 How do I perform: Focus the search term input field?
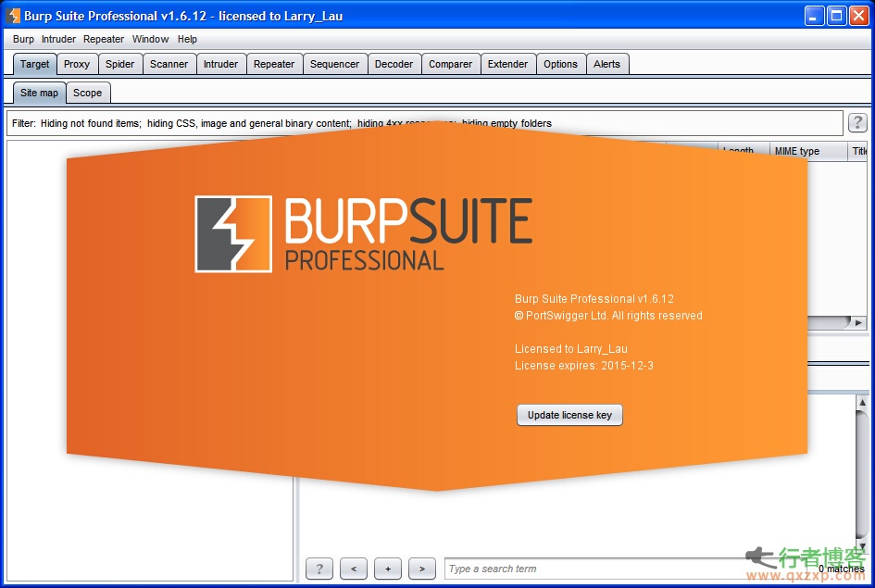tap(625, 569)
